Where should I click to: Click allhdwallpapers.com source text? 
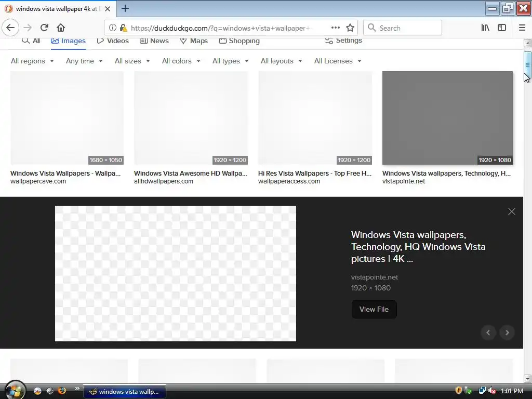click(x=164, y=181)
